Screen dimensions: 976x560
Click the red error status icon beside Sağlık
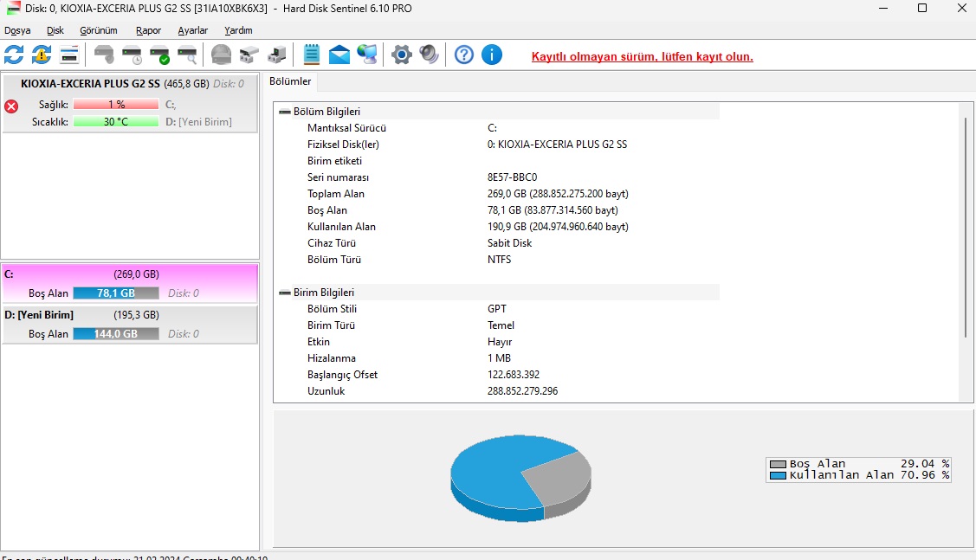pos(11,106)
